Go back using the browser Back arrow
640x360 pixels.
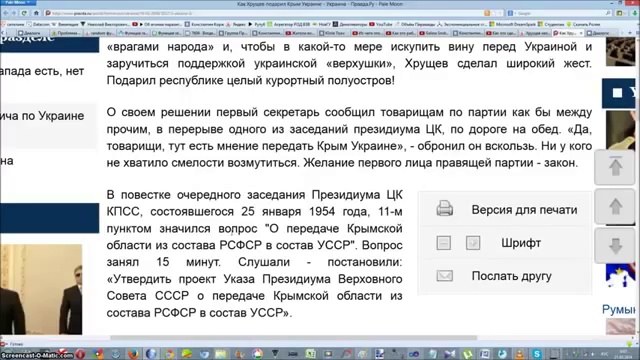click(x=6, y=13)
